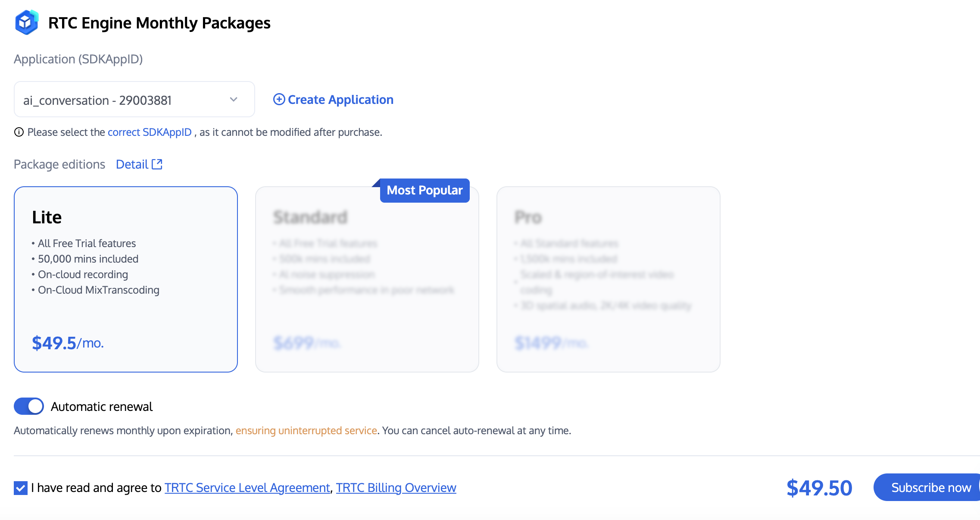Image resolution: width=980 pixels, height=520 pixels.
Task: Click the Most Popular badge
Action: (x=424, y=191)
